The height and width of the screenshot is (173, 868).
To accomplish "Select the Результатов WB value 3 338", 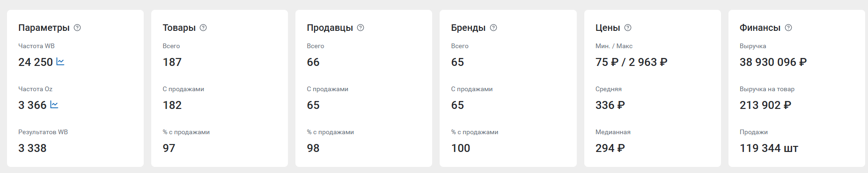I will [32, 148].
